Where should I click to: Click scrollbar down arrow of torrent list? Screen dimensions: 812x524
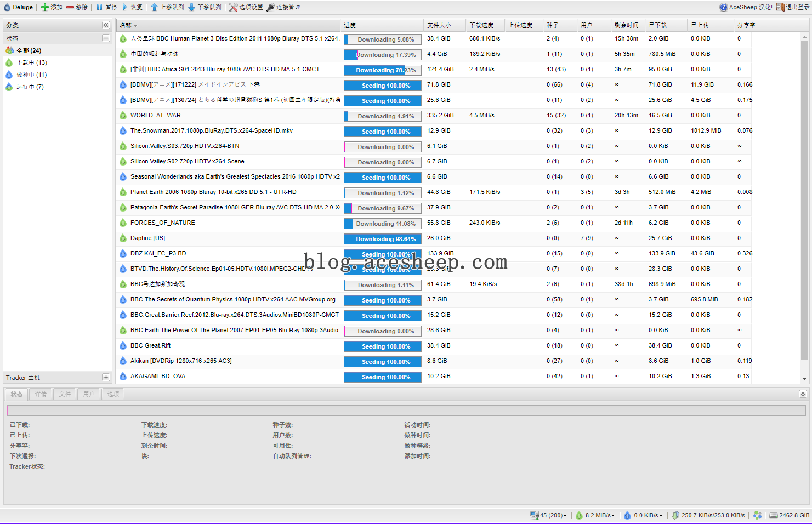click(x=804, y=379)
